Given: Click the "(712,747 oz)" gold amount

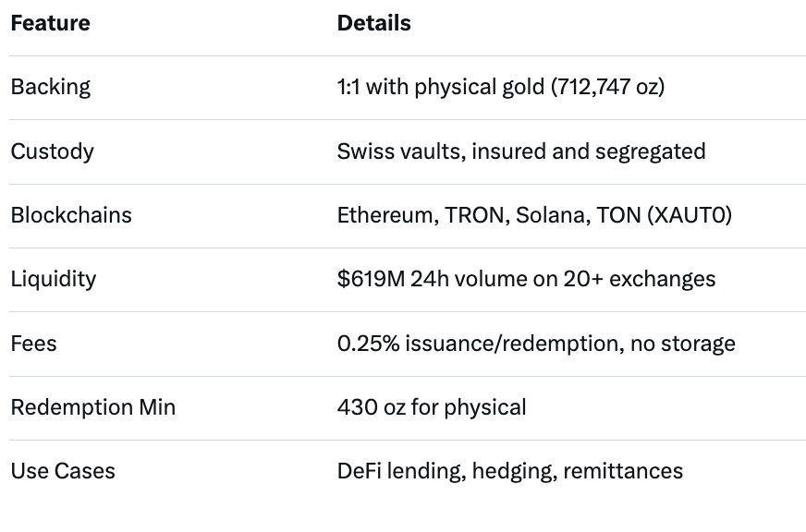Looking at the screenshot, I should [x=608, y=87].
